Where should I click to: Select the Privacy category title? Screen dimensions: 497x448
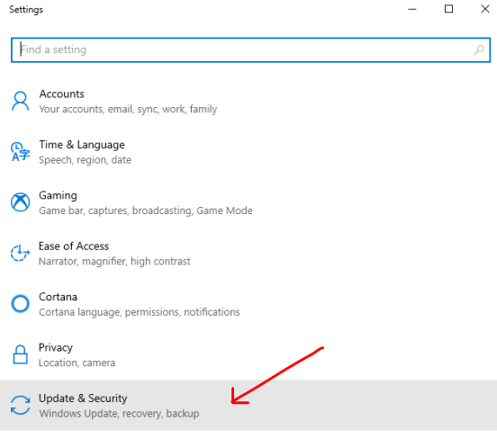tap(56, 347)
